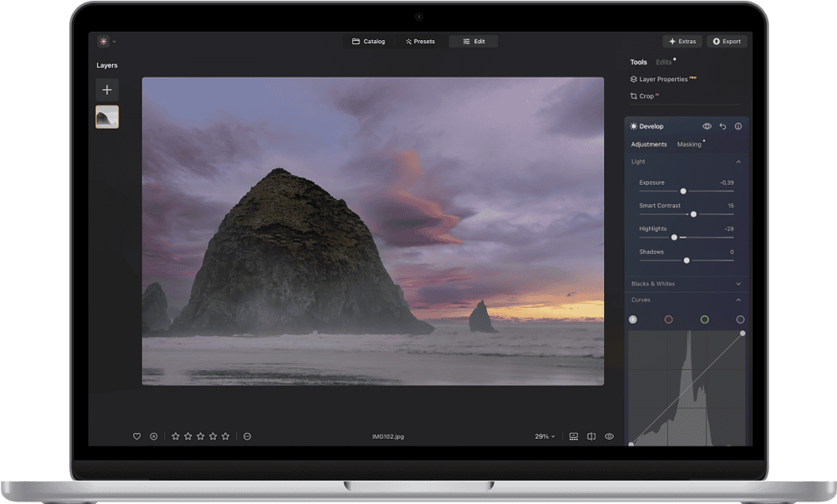This screenshot has height=504, width=837.
Task: Select the Edits tab
Action: 664,62
